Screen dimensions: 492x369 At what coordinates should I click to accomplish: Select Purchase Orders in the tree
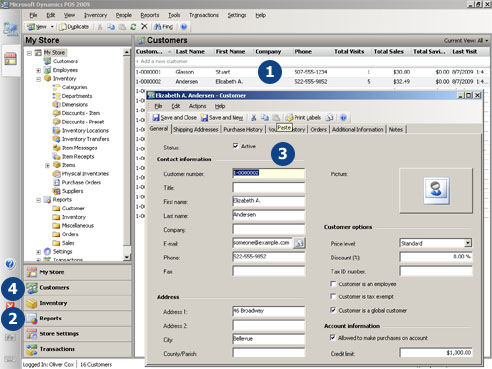point(81,182)
